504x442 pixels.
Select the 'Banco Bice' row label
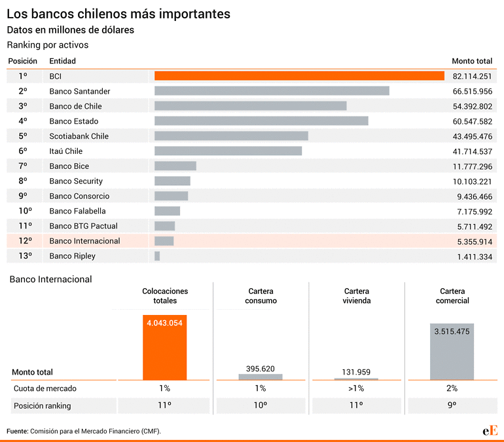pos(69,166)
